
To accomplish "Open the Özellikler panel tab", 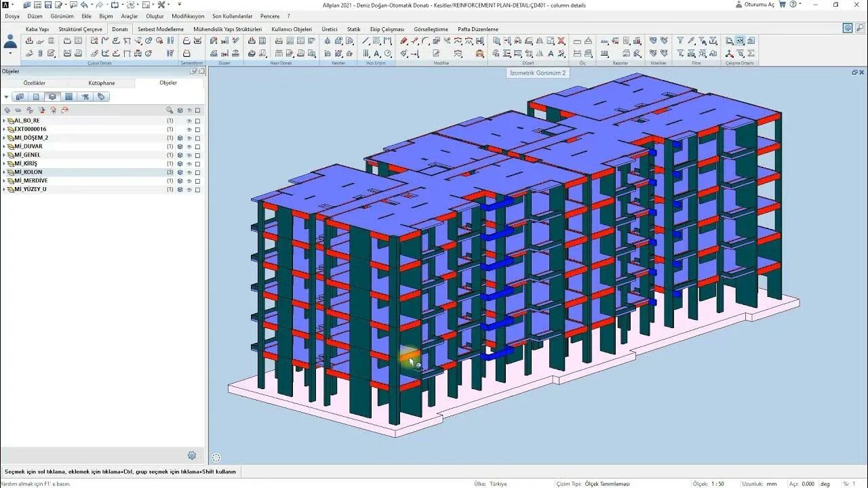I will [x=35, y=83].
